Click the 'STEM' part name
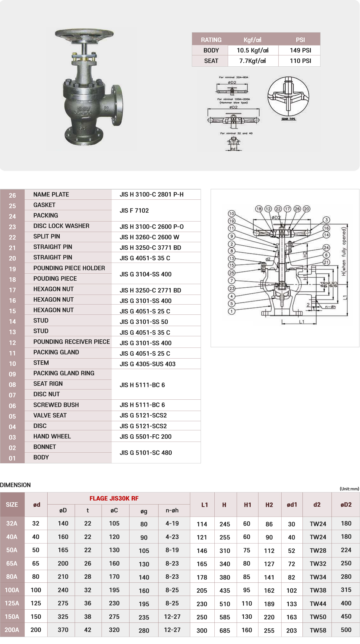The height and width of the screenshot is (644, 360). (x=41, y=363)
